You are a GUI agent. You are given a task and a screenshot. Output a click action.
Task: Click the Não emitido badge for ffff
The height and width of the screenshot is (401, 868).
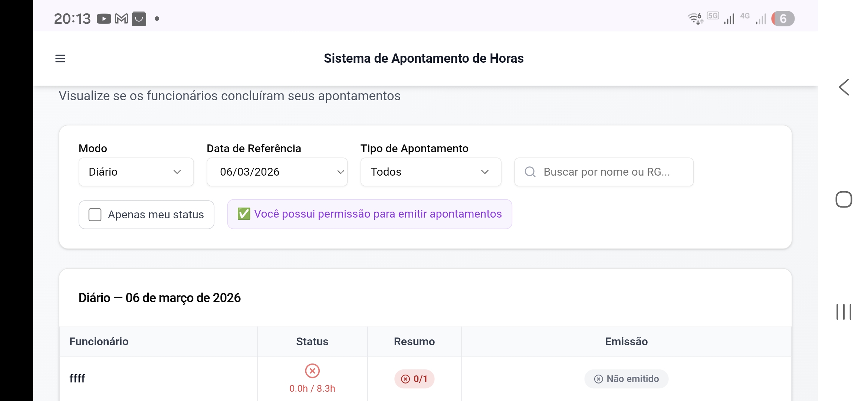627,379
